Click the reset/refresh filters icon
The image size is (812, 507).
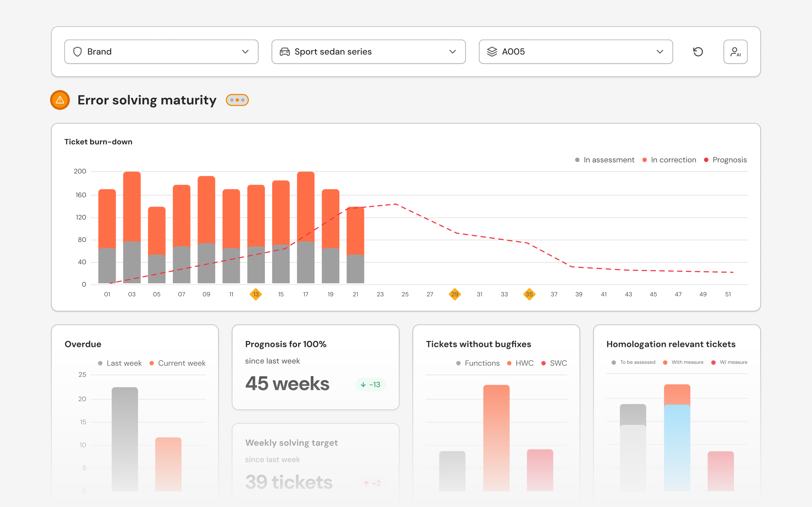point(698,52)
